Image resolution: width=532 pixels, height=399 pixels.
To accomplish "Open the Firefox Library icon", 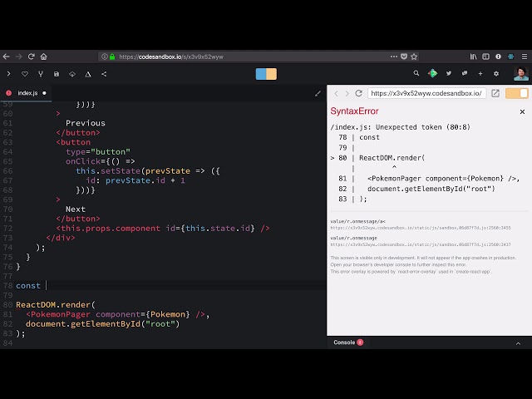I will [x=473, y=57].
